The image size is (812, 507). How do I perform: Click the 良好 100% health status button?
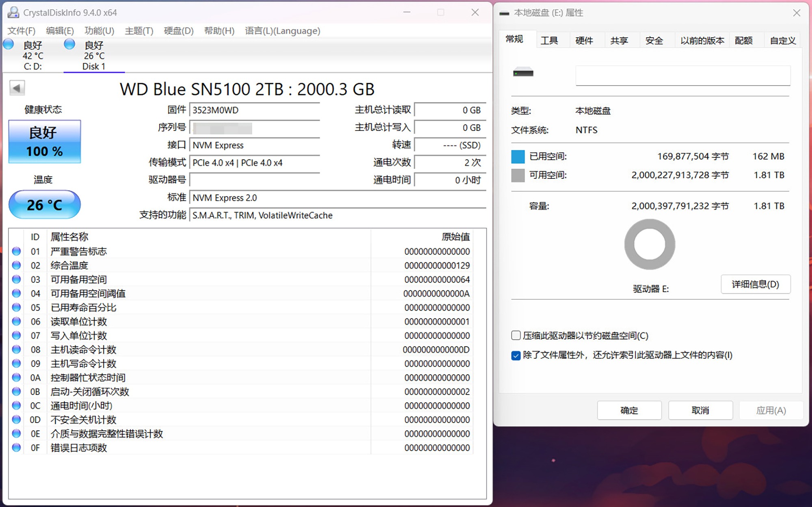tap(44, 142)
